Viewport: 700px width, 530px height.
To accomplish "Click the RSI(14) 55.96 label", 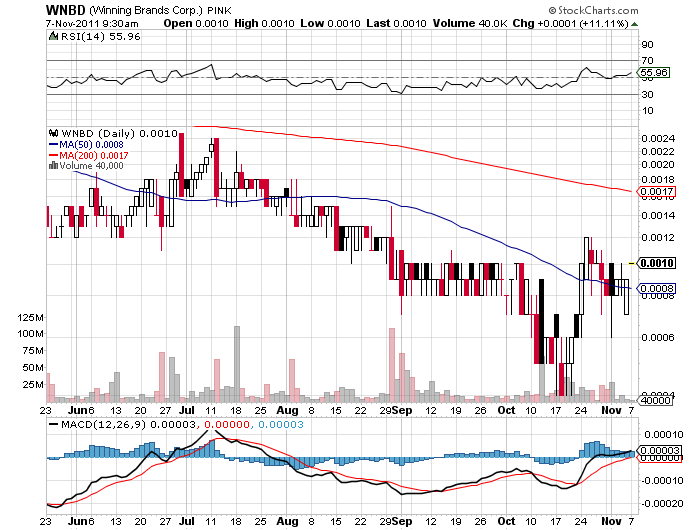I will tap(100, 36).
